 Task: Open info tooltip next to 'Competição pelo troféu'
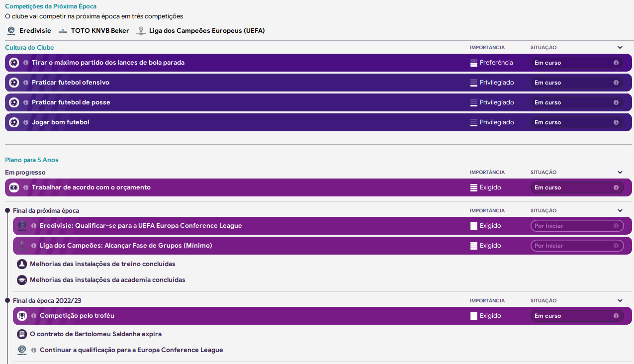coord(34,316)
